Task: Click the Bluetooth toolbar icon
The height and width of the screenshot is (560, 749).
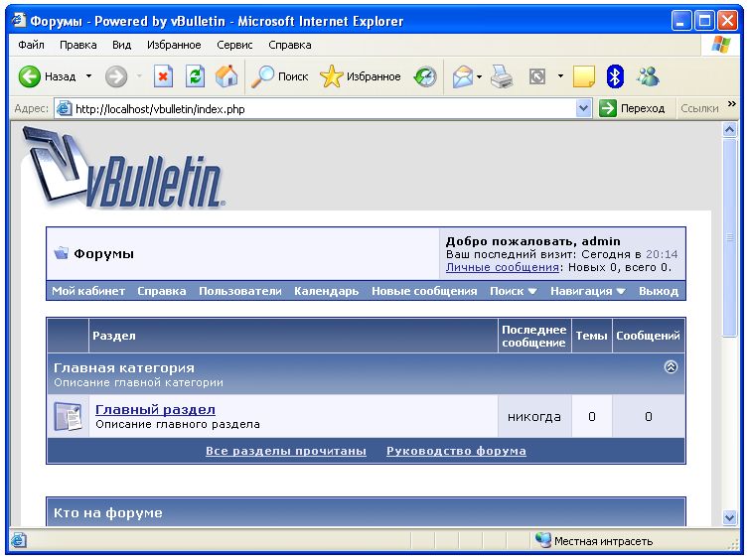Action: (x=615, y=76)
